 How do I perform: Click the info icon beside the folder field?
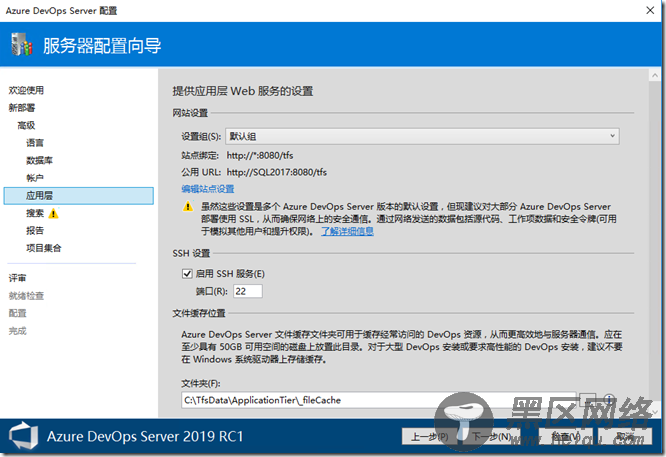(x=609, y=399)
